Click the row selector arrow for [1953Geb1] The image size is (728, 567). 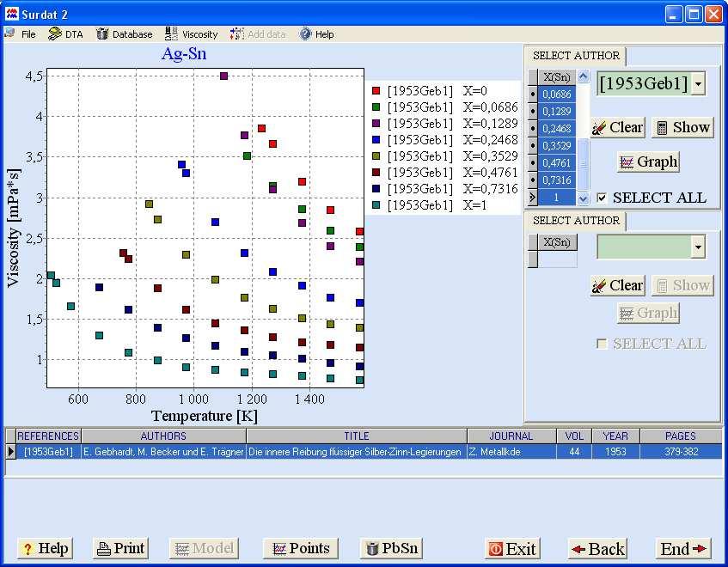point(10,452)
